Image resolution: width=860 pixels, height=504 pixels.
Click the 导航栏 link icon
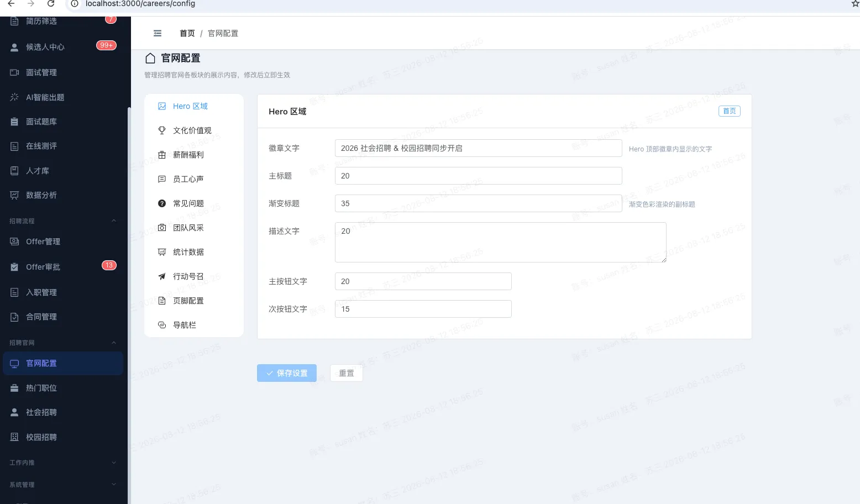(x=162, y=325)
